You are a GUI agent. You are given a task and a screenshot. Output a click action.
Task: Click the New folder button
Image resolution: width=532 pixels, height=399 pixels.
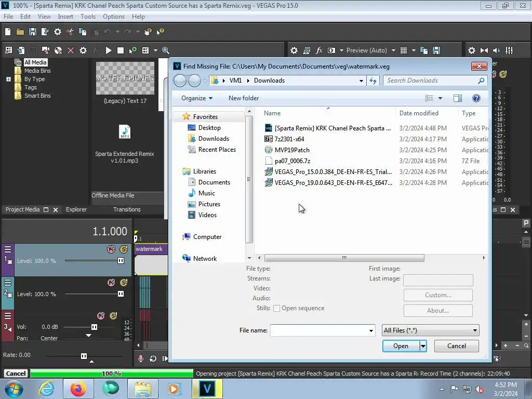pyautogui.click(x=244, y=98)
